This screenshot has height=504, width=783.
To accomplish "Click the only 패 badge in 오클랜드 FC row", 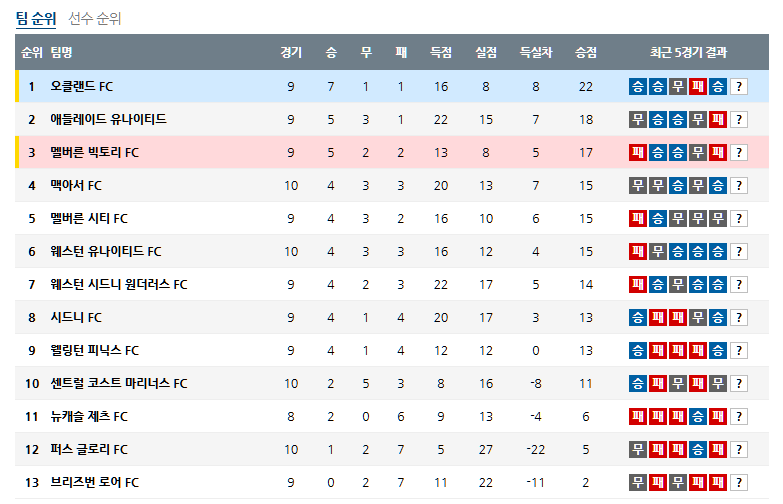I will point(698,87).
